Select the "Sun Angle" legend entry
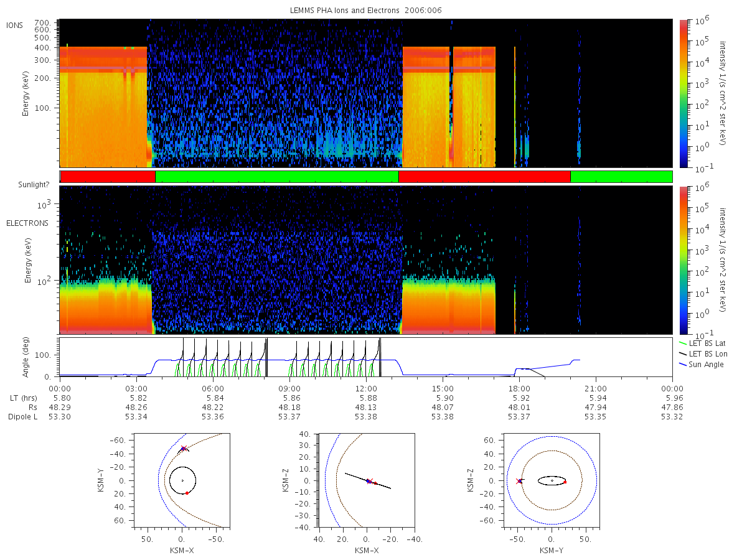 click(x=702, y=364)
